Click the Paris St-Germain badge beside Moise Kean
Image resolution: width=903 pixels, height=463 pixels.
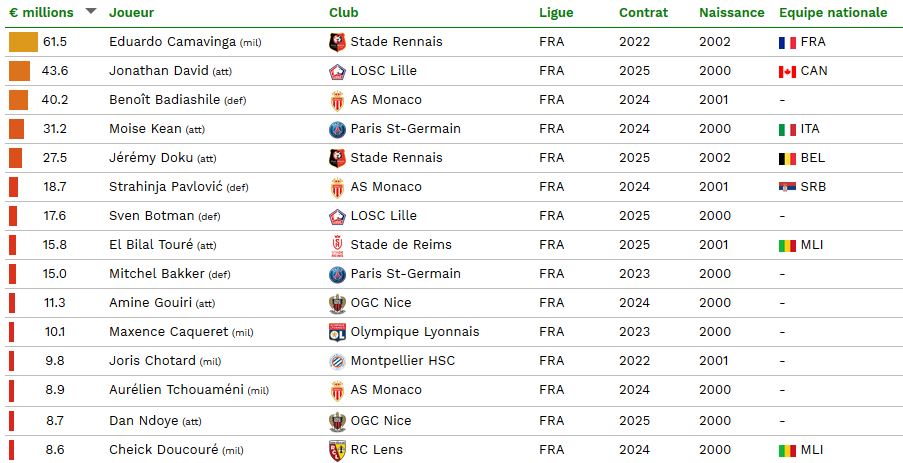click(x=337, y=129)
